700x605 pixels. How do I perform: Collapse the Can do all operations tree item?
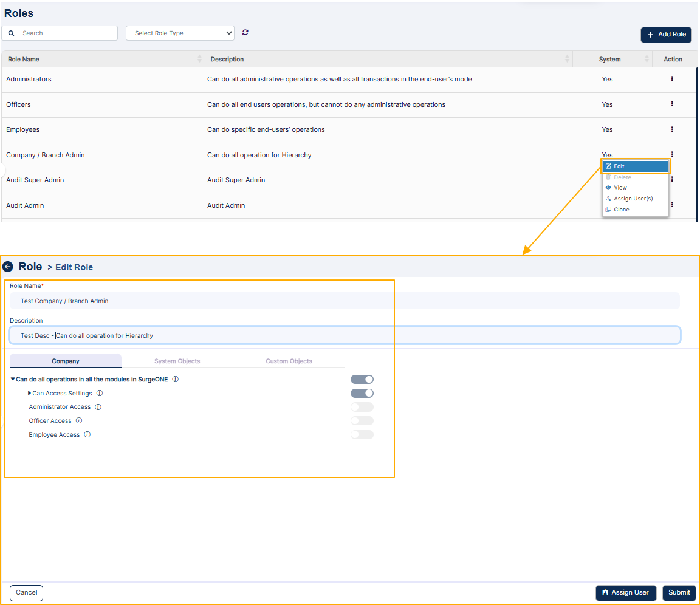point(13,378)
